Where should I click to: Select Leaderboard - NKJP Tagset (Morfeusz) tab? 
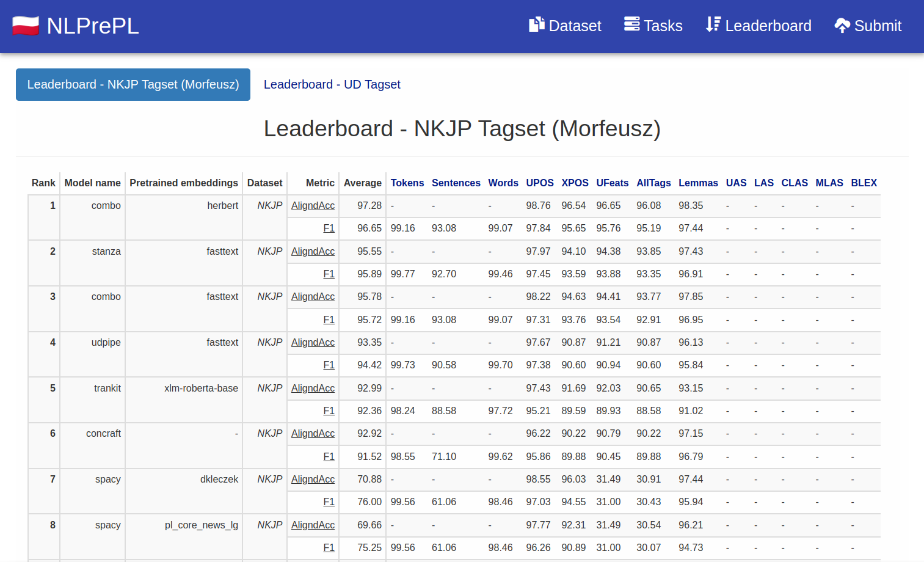pos(133,84)
